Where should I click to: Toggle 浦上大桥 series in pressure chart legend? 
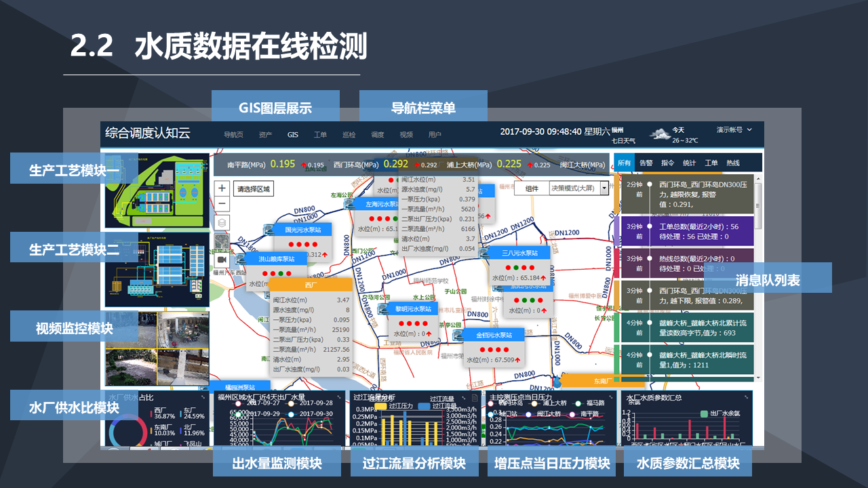[x=547, y=403]
